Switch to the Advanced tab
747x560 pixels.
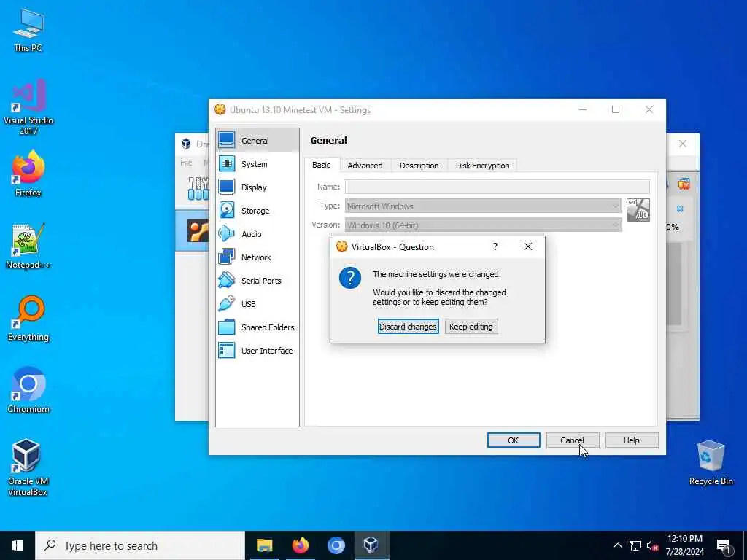[365, 166]
